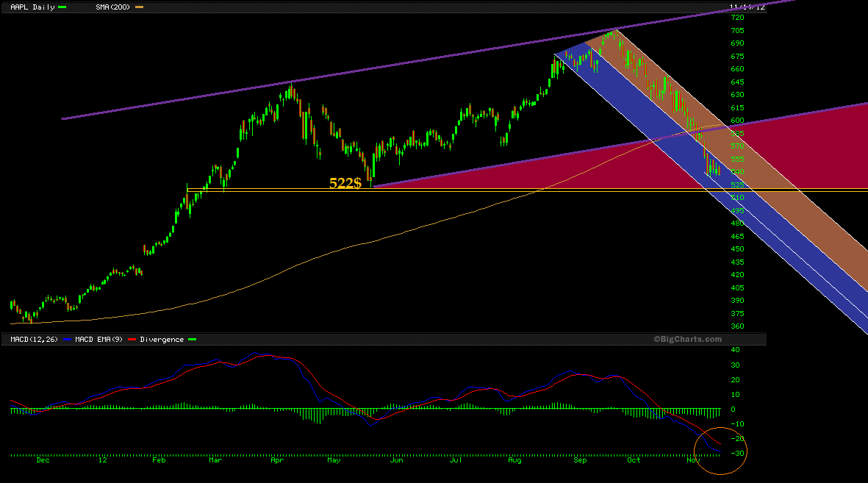
Task: Click the 600 price axis value
Action: pos(737,121)
